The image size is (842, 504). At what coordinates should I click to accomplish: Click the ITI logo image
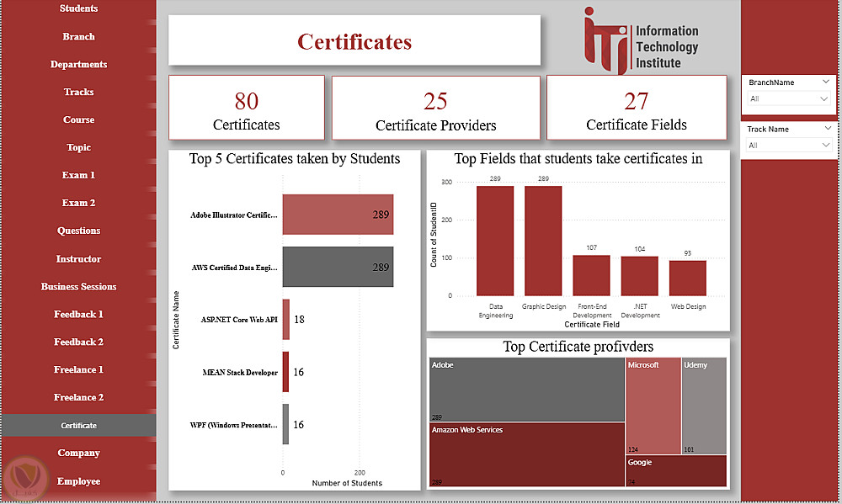tap(641, 40)
